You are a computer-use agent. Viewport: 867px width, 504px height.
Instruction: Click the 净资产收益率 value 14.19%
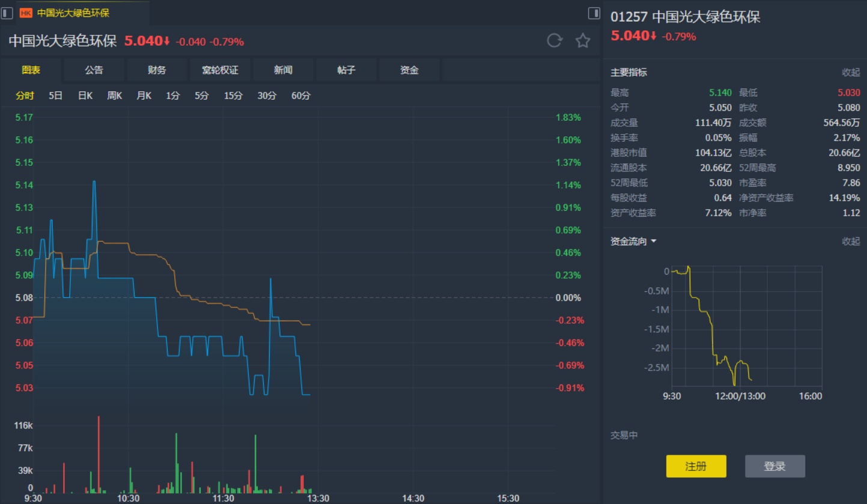[845, 198]
